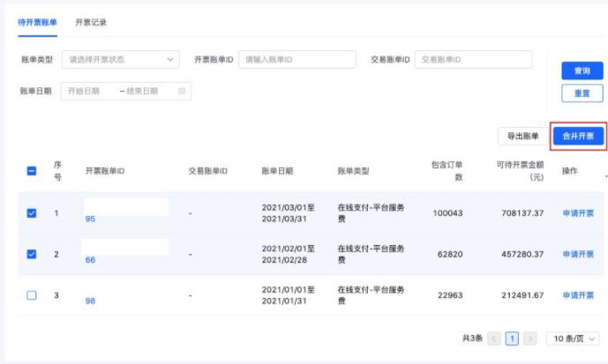This screenshot has height=364, width=608.
Task: Click the 交易账单ID input field
Action: click(x=473, y=60)
